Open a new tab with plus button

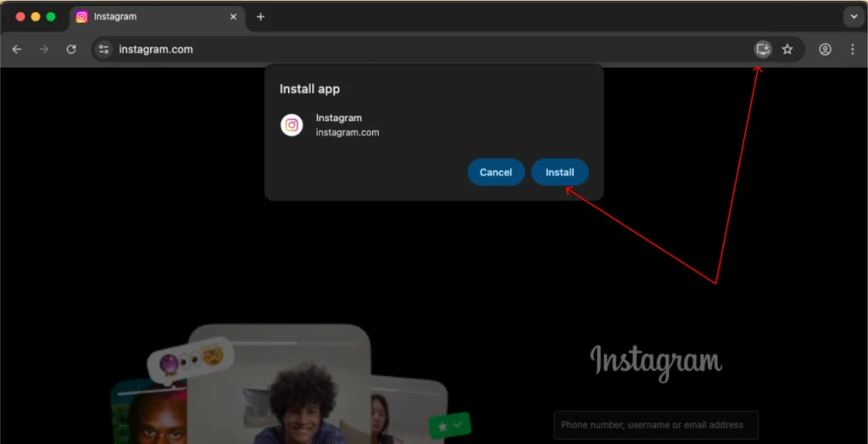(x=260, y=17)
